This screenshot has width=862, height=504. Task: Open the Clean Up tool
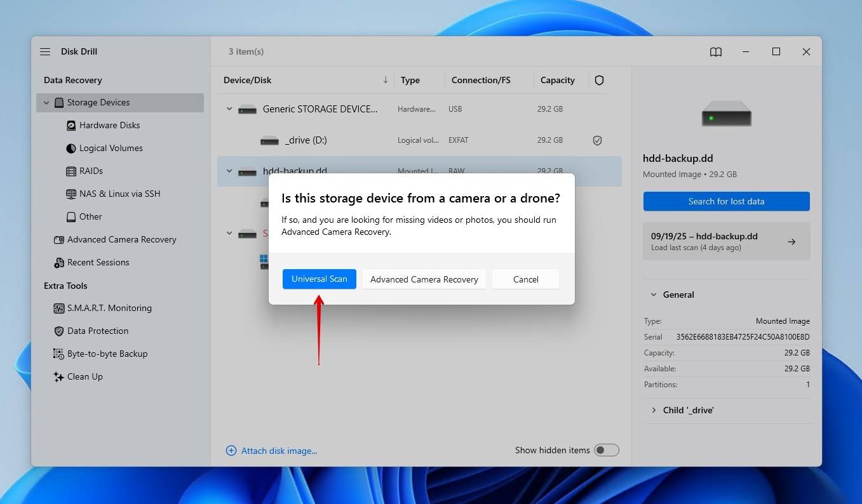84,376
